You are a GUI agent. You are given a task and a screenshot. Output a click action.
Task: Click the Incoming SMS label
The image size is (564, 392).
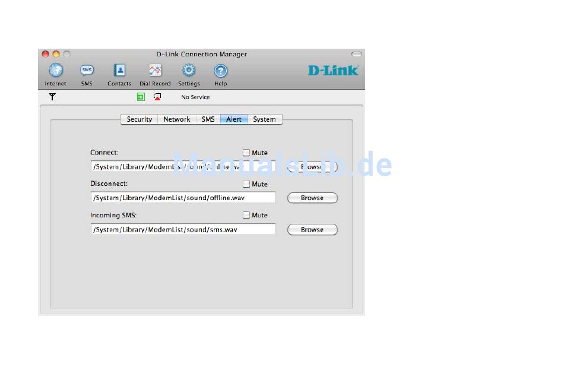(x=113, y=215)
